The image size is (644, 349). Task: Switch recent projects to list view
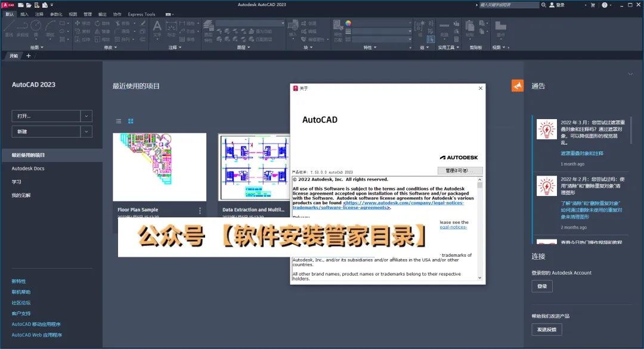[x=119, y=121]
